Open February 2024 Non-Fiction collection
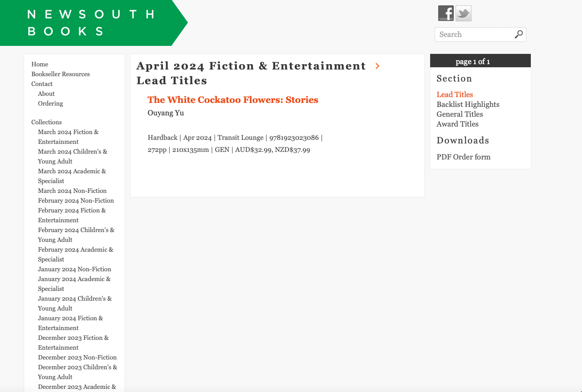582x392 pixels. coord(76,200)
